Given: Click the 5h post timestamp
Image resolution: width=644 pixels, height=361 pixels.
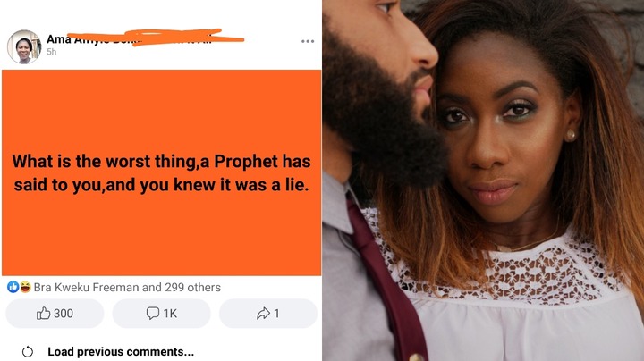Looking at the screenshot, I should click(51, 52).
